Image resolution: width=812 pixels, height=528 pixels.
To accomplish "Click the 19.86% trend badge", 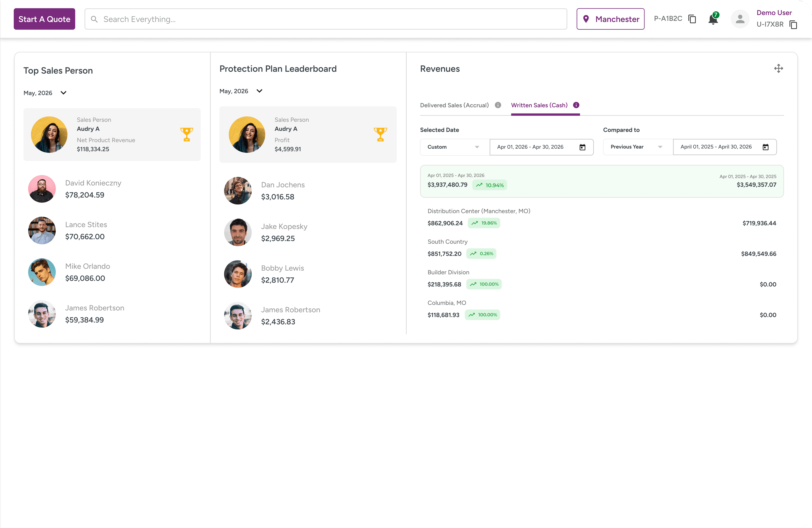I will [484, 223].
